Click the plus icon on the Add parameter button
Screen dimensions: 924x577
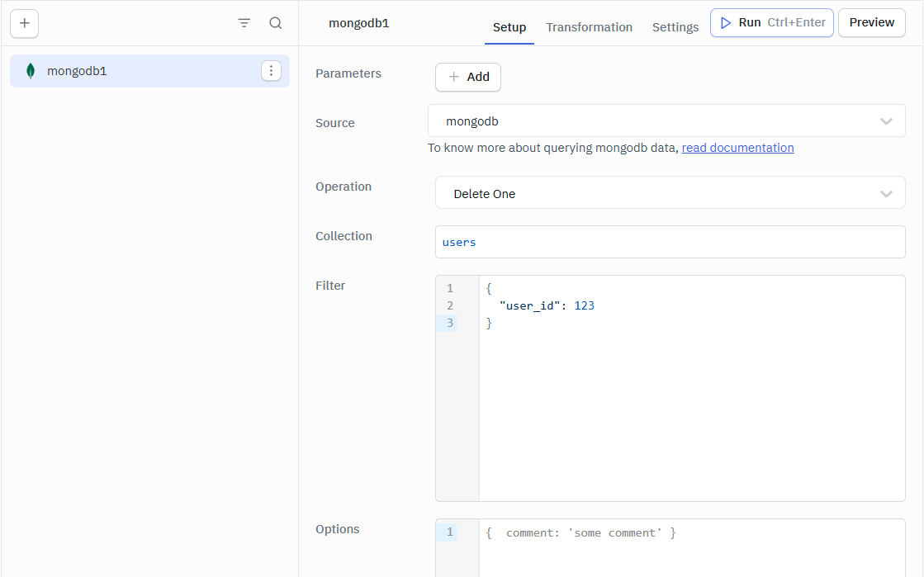click(452, 77)
